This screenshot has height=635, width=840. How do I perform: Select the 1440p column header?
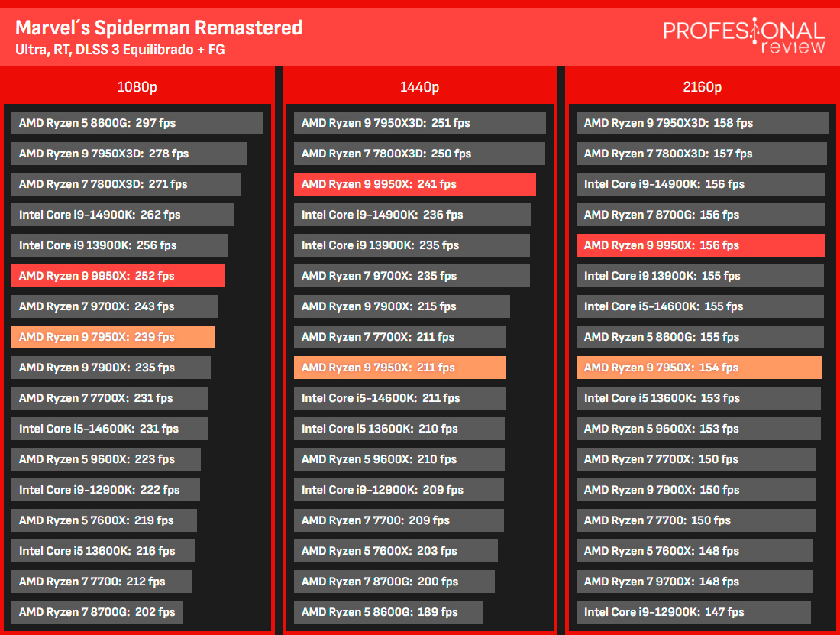pyautogui.click(x=419, y=86)
